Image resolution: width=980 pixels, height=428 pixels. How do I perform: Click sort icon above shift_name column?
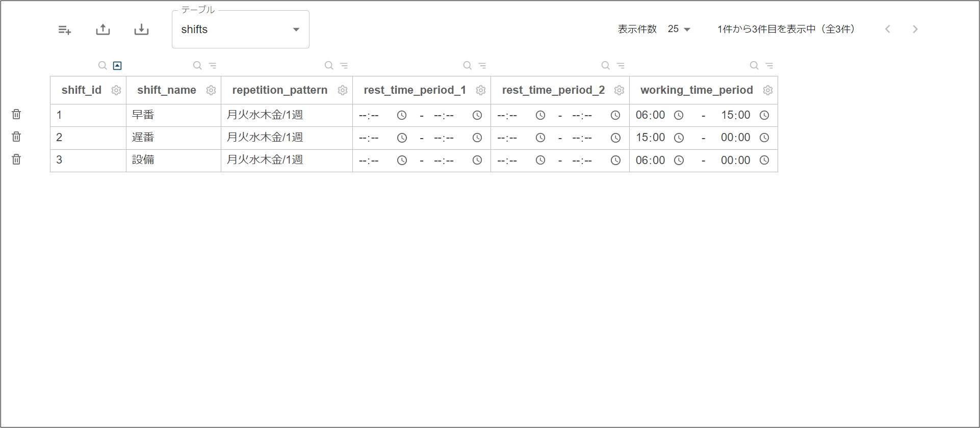[x=213, y=66]
